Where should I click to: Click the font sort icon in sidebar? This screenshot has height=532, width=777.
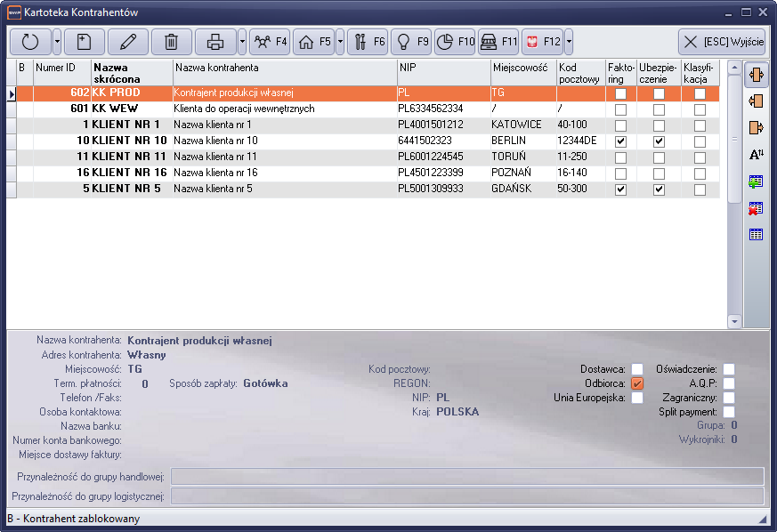tap(757, 155)
